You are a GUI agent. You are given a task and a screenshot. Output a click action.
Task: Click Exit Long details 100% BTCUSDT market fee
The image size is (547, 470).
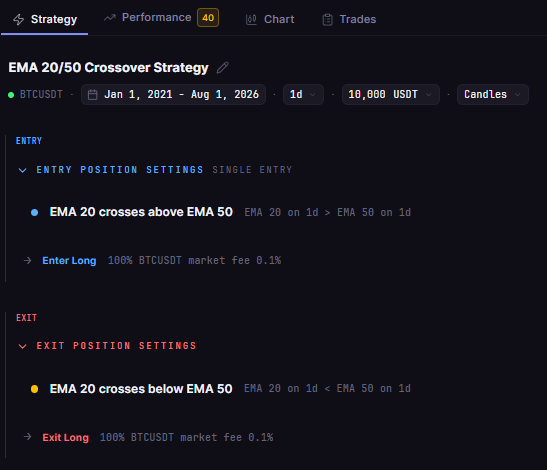[x=186, y=437]
